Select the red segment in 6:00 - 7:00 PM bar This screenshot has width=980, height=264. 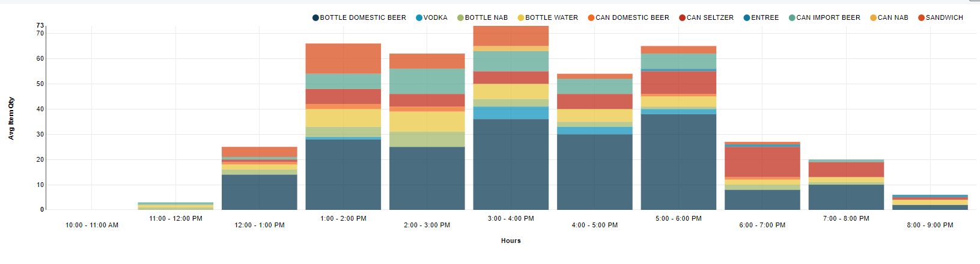[x=762, y=162]
